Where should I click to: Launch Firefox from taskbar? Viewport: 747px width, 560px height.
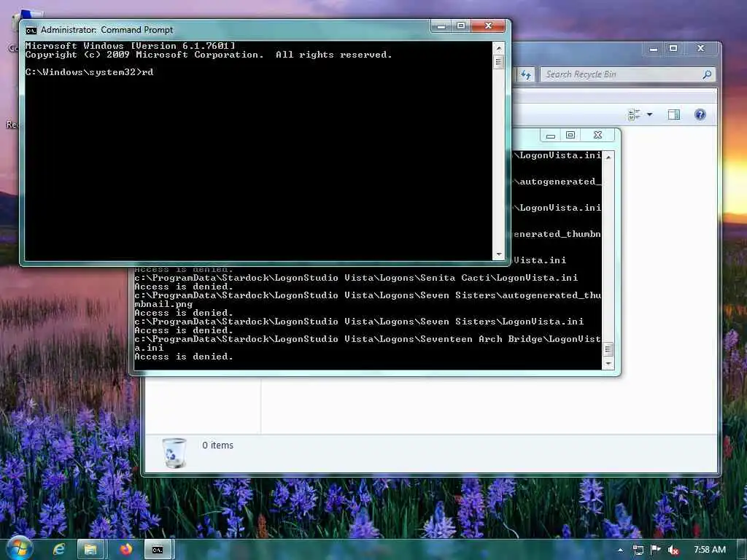[125, 550]
